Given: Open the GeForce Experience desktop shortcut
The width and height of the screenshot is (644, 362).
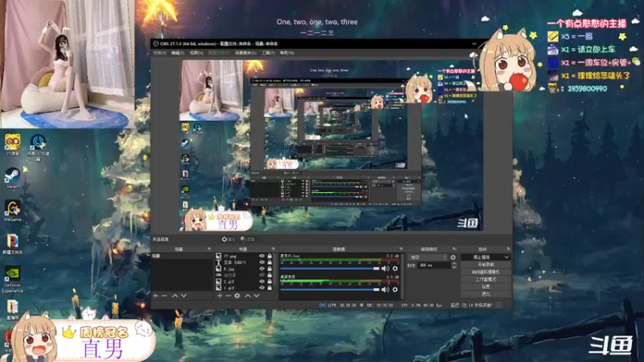Looking at the screenshot, I should click(12, 279).
